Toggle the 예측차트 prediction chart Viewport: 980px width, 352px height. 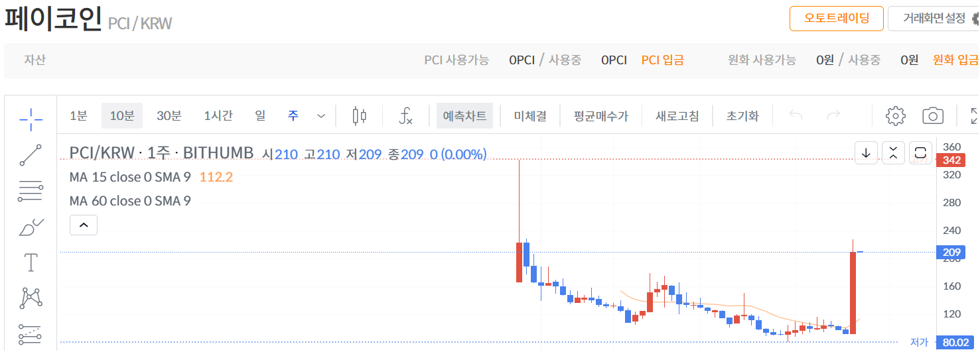464,116
